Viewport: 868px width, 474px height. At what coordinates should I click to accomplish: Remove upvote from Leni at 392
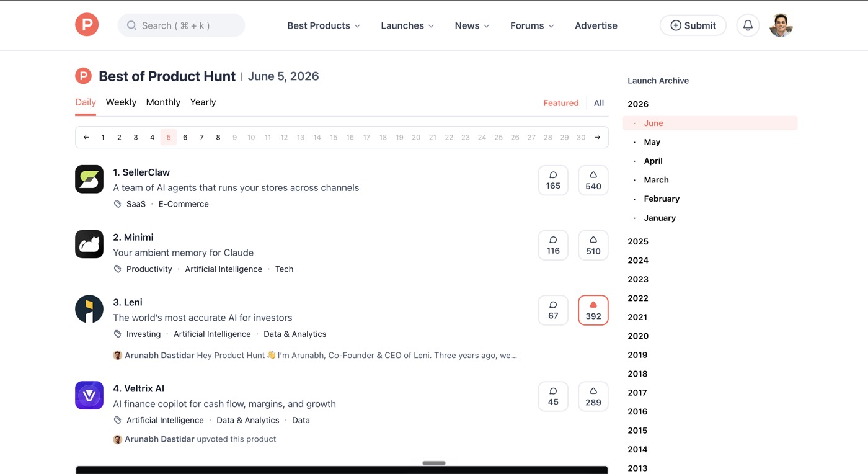click(593, 310)
